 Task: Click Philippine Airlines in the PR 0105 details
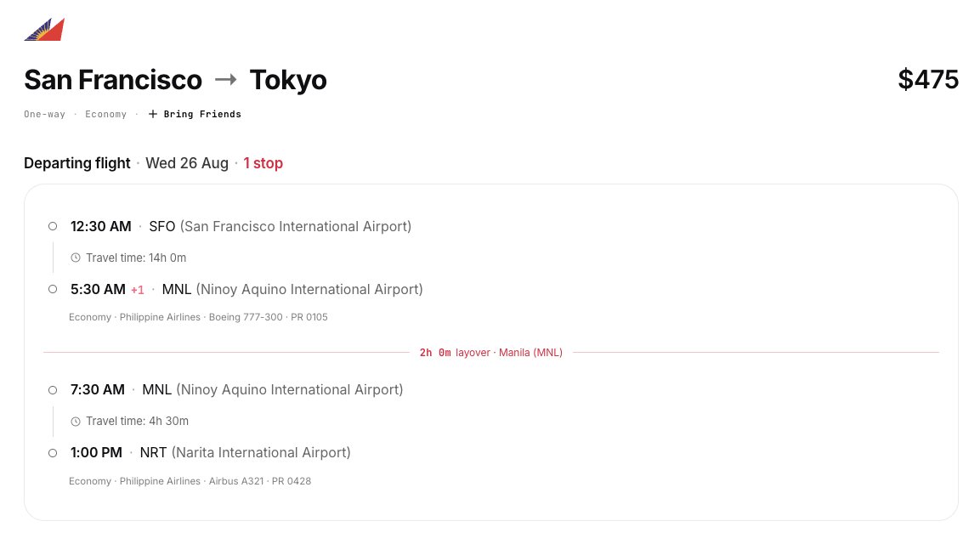coord(160,317)
